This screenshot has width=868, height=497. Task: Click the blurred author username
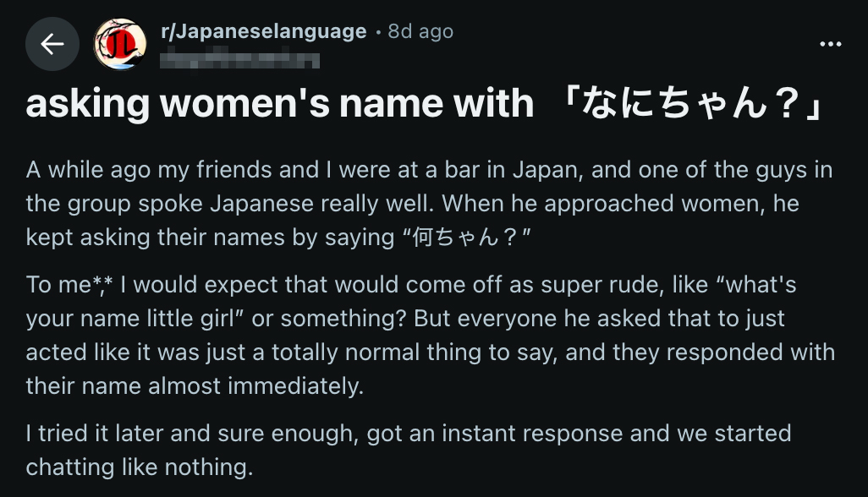239,59
